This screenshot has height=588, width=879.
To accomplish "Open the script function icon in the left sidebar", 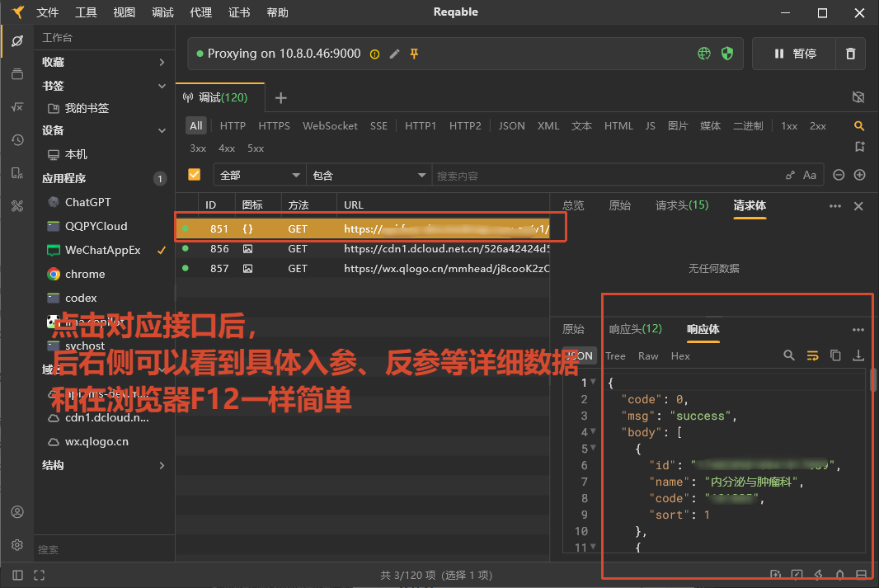I will coord(17,107).
